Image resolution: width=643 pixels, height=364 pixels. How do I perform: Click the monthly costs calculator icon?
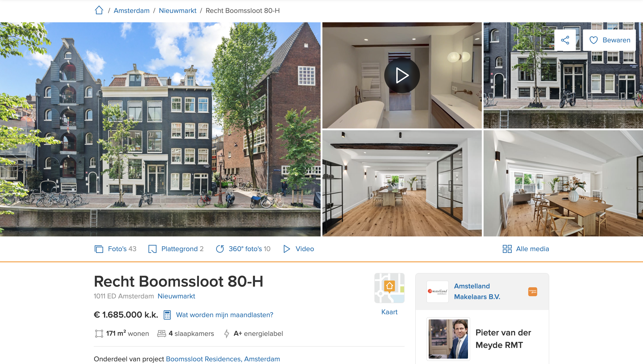[x=167, y=315]
